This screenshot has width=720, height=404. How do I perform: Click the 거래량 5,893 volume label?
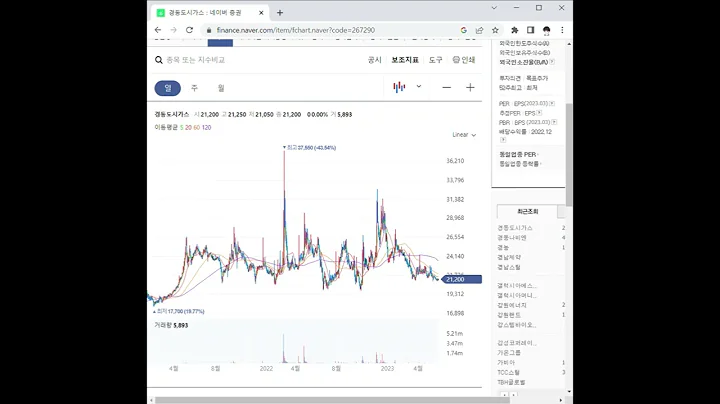point(171,325)
